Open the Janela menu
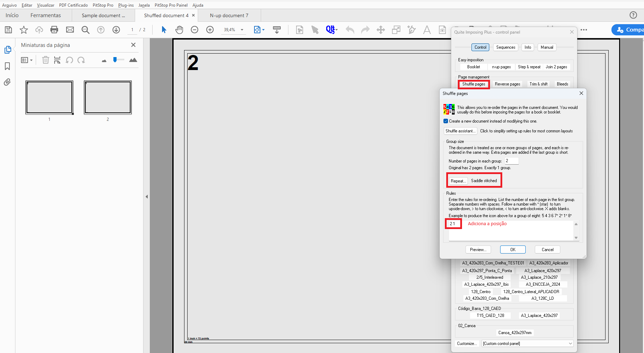 click(x=144, y=5)
